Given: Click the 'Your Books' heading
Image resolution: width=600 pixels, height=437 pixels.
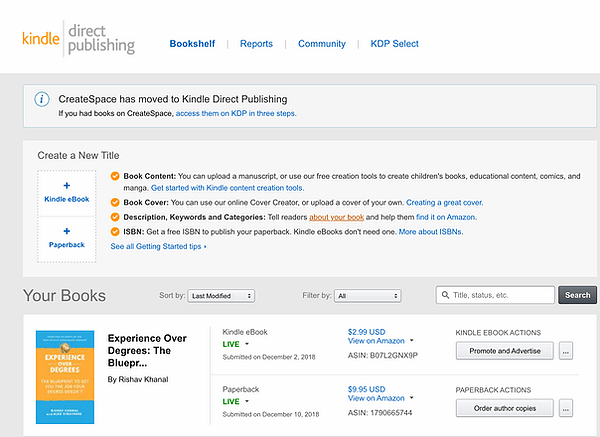Looking at the screenshot, I should pyautogui.click(x=64, y=296).
